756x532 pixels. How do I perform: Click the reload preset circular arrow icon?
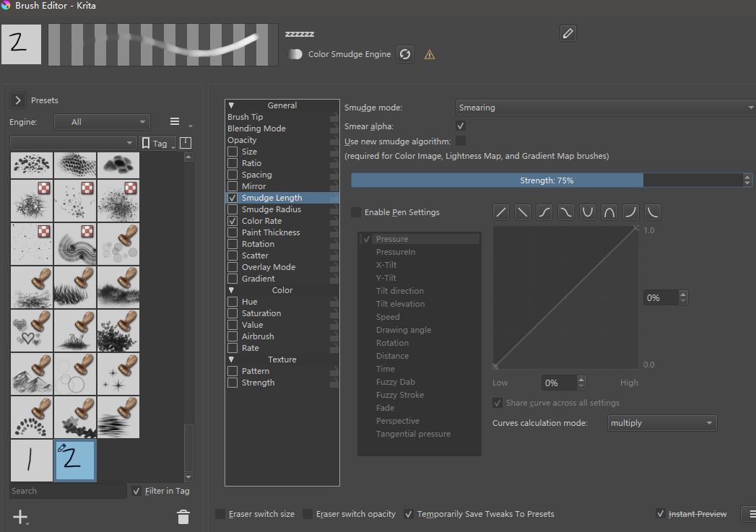pyautogui.click(x=405, y=54)
